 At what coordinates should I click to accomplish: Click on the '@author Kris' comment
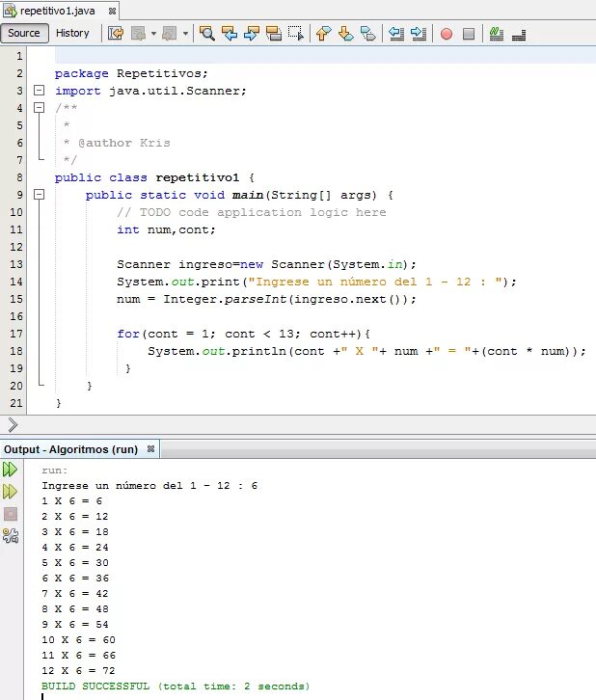pos(124,143)
